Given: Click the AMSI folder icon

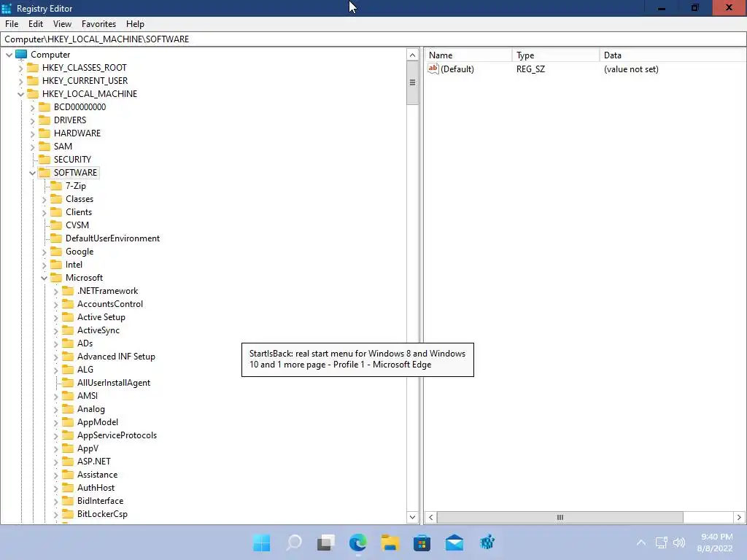Looking at the screenshot, I should tap(68, 396).
